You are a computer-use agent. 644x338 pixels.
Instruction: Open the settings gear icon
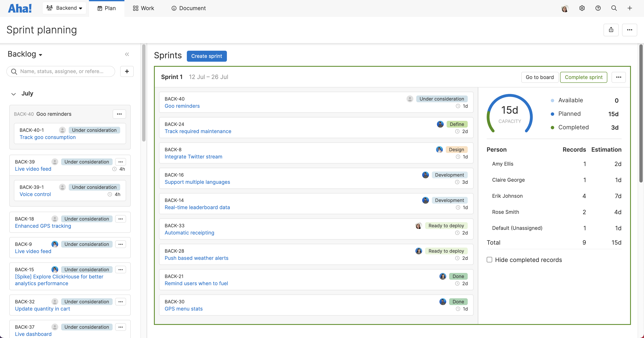[x=582, y=8]
